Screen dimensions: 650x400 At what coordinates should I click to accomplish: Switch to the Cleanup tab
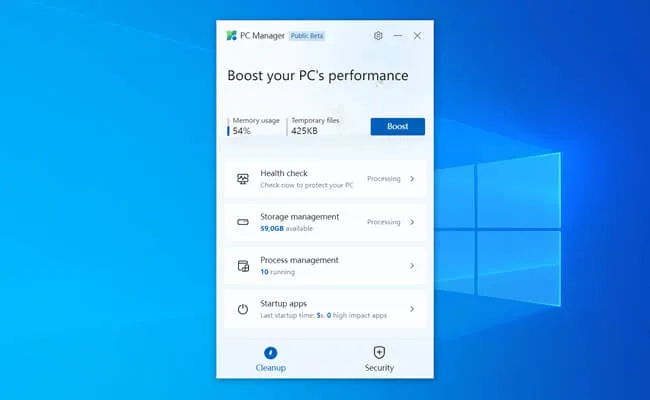271,359
